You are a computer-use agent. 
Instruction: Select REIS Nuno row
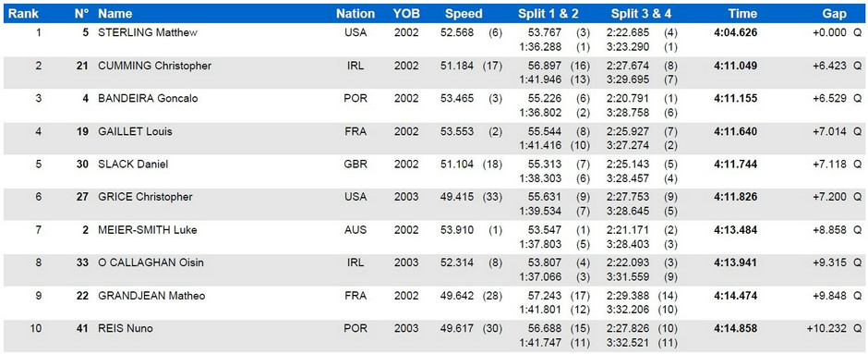[x=433, y=336]
